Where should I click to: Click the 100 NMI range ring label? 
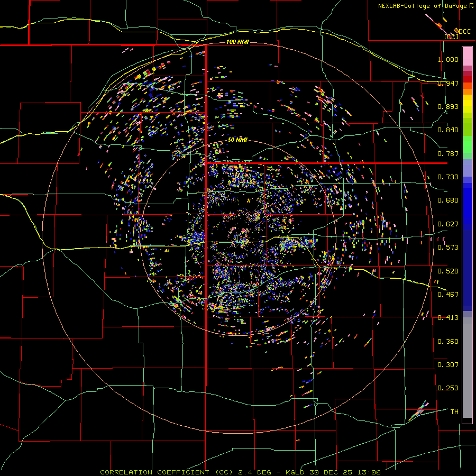(x=237, y=42)
